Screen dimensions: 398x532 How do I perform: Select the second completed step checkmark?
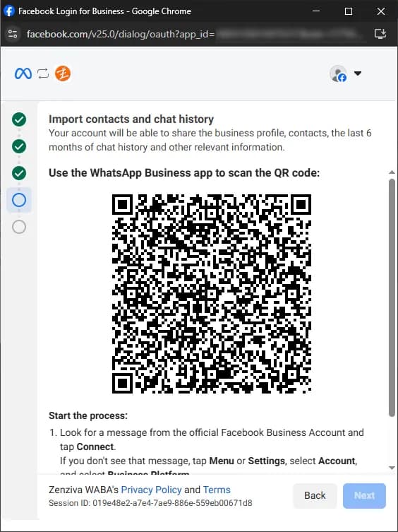click(19, 146)
